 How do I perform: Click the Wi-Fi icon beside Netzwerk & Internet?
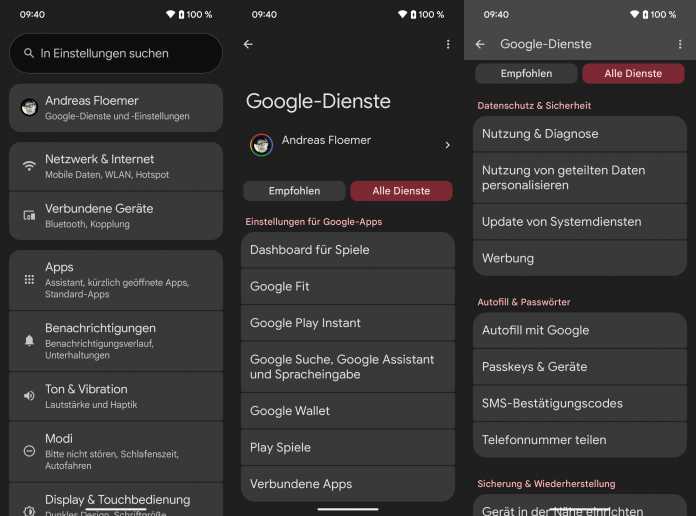click(29, 166)
